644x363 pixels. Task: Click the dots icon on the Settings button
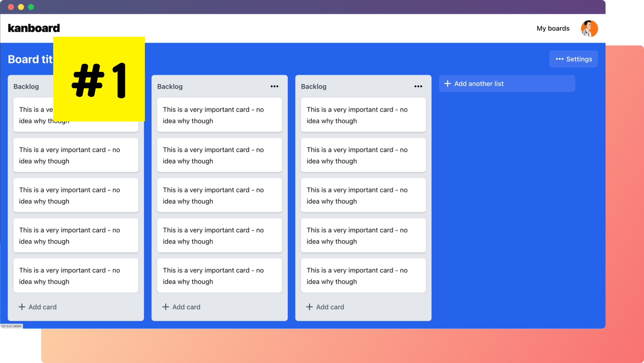click(x=559, y=59)
